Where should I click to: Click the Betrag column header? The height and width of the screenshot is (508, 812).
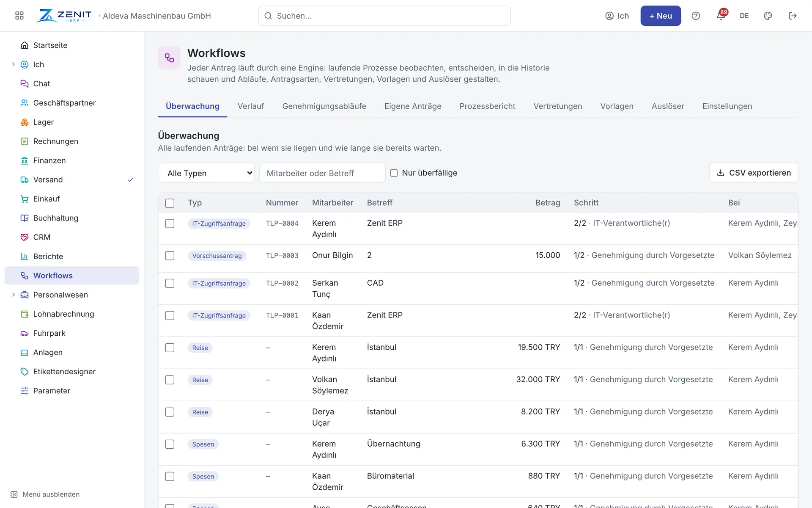548,203
